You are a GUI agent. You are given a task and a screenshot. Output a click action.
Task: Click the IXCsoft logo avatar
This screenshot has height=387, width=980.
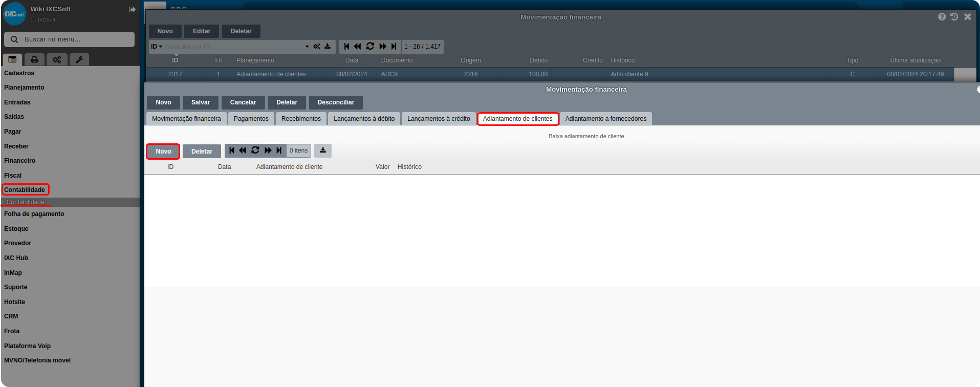(x=14, y=14)
